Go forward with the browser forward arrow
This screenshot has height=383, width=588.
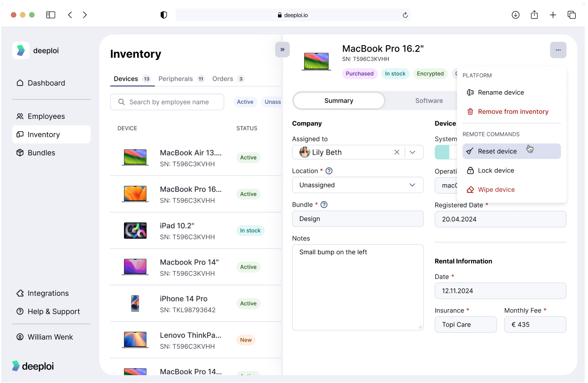tap(85, 15)
